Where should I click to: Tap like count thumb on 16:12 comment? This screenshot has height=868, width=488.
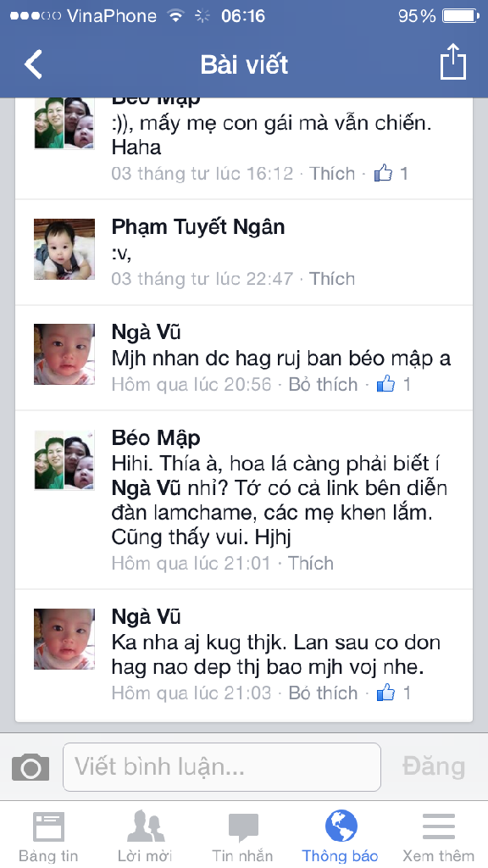pyautogui.click(x=391, y=173)
